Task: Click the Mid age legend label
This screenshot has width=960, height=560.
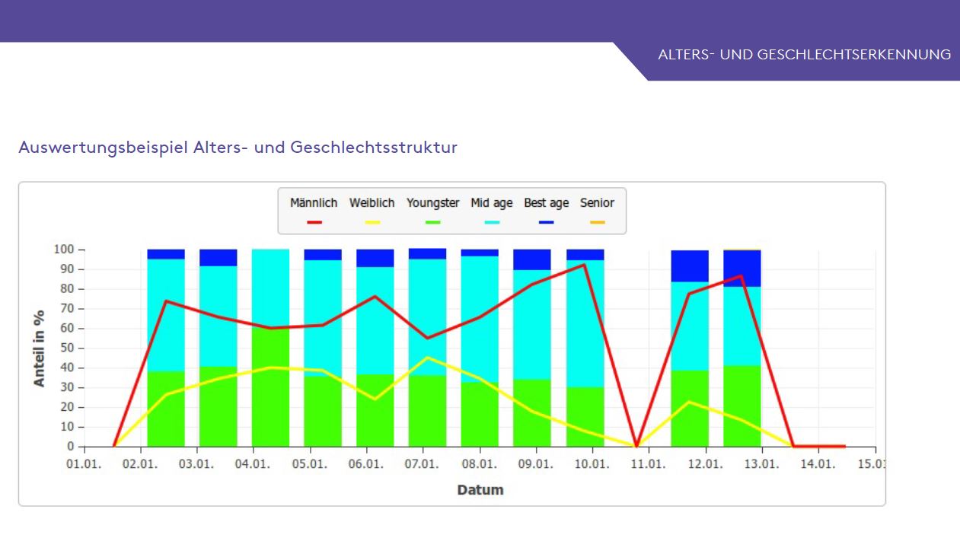Action: (491, 203)
